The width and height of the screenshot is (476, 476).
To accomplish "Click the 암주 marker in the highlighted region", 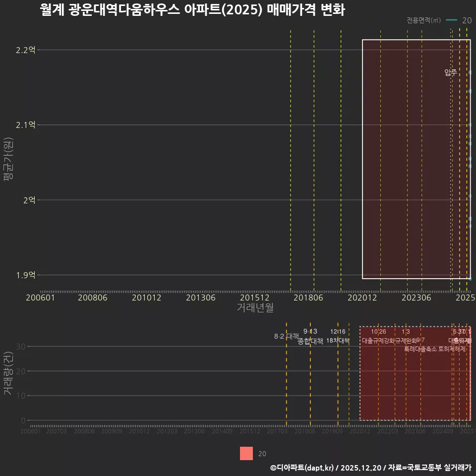I will click(450, 72).
